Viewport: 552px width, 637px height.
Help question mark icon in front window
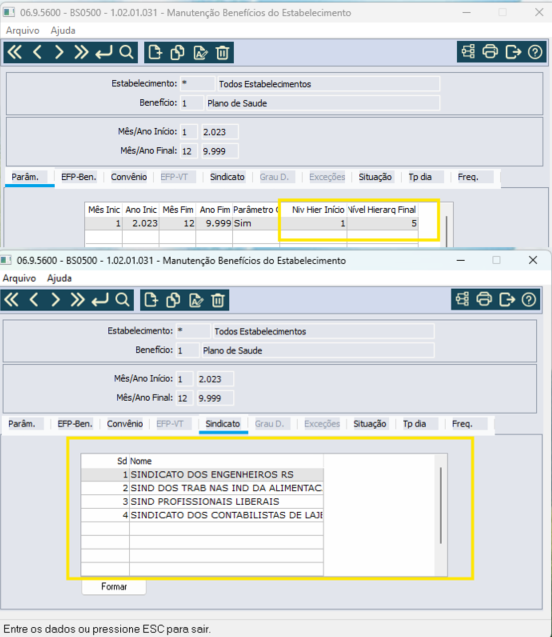coord(529,299)
